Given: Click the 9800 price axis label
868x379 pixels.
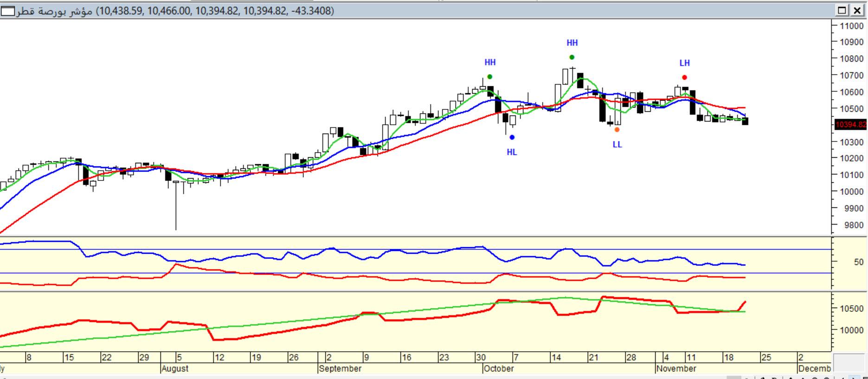Looking at the screenshot, I should click(x=854, y=225).
